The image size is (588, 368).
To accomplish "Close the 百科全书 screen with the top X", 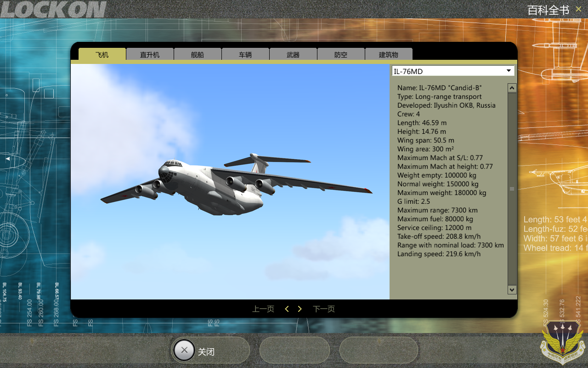I will pyautogui.click(x=578, y=9).
